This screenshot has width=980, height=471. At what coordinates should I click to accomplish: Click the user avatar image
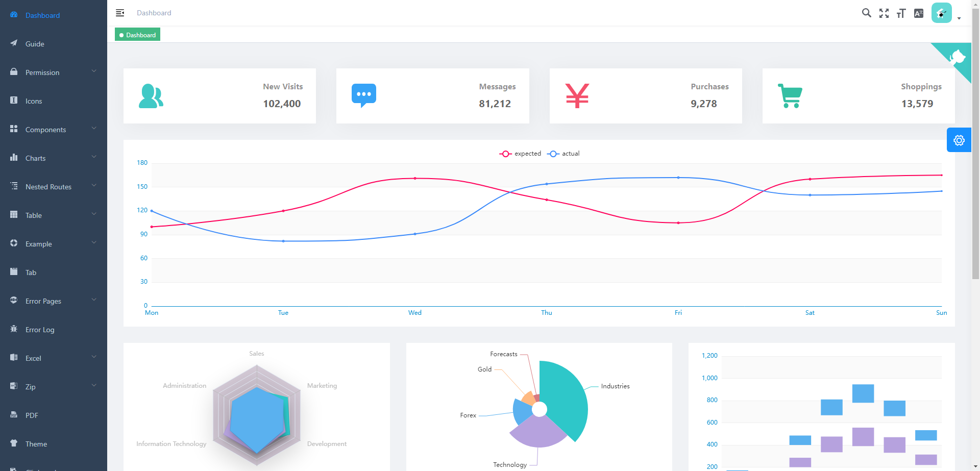[x=942, y=13]
